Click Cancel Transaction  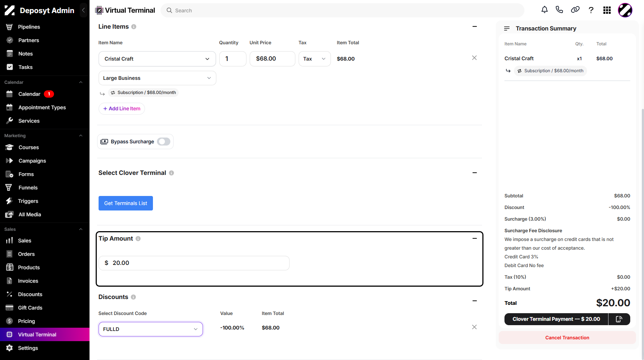[567, 337]
